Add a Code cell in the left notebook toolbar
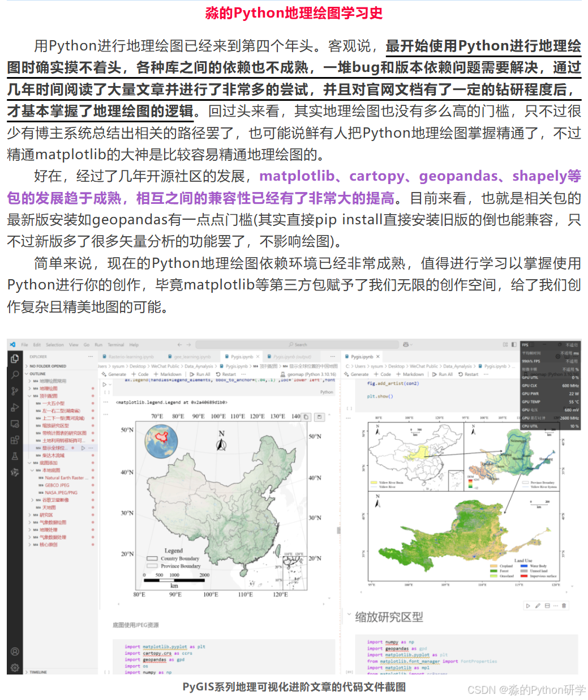 [x=140, y=374]
